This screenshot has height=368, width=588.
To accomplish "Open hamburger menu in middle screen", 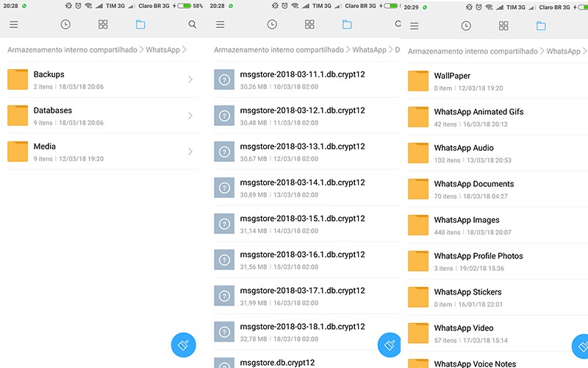I will click(x=220, y=25).
